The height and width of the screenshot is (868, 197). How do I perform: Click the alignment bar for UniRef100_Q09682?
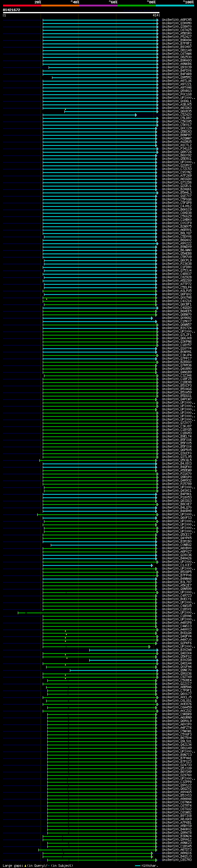tap(98, 318)
